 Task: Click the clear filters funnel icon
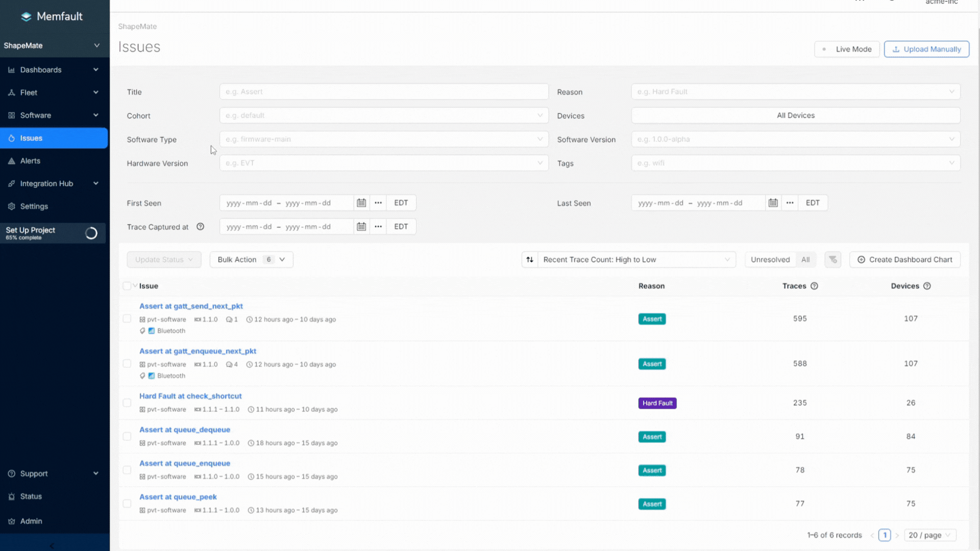coord(832,260)
